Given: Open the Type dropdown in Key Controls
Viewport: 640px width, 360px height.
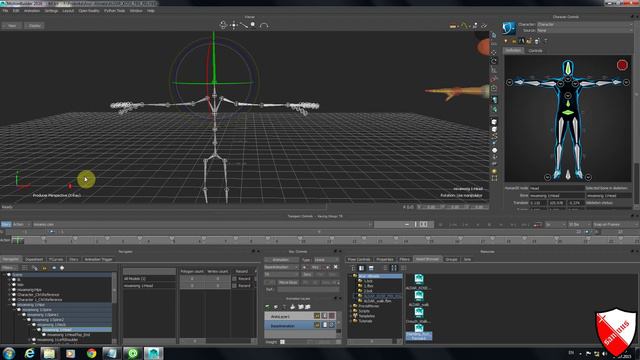Looking at the screenshot, I should 326,260.
